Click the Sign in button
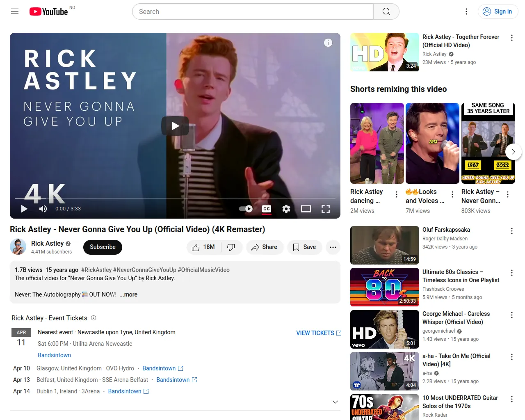This screenshot has height=420, width=525. [498, 11]
